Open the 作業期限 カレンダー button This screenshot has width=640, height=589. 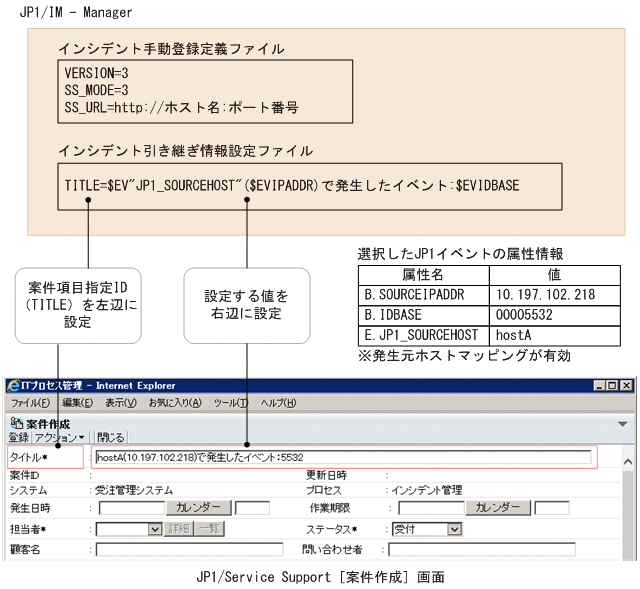[498, 508]
